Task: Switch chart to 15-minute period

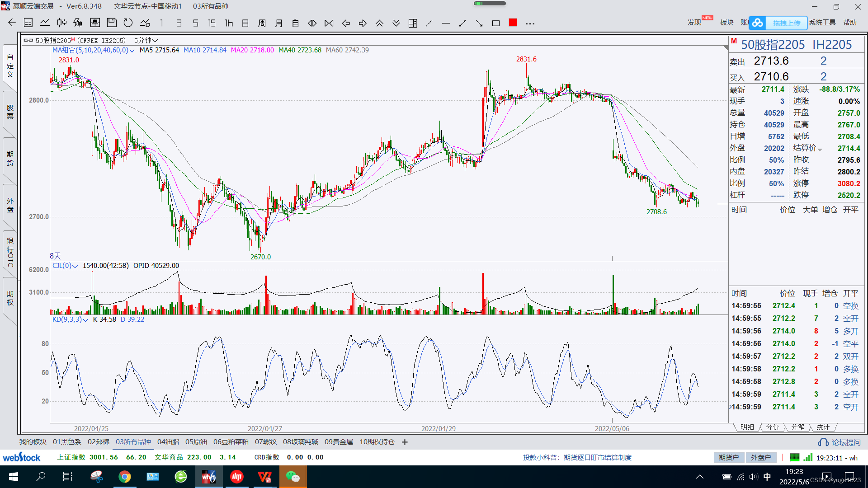Action: tap(212, 23)
